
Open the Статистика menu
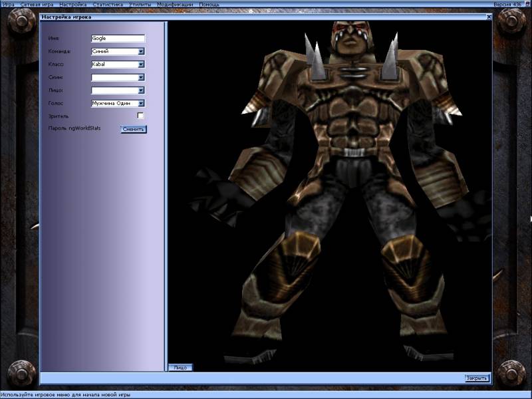[108, 4]
